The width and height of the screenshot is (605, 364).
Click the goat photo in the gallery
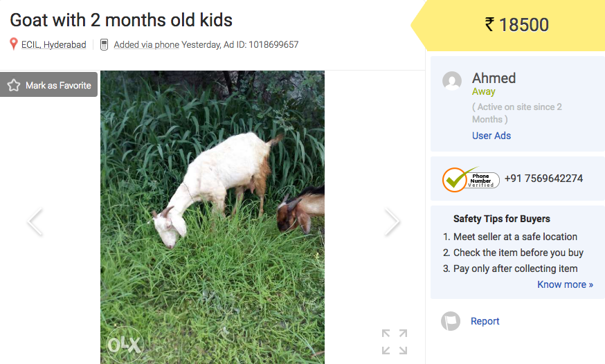tap(213, 217)
